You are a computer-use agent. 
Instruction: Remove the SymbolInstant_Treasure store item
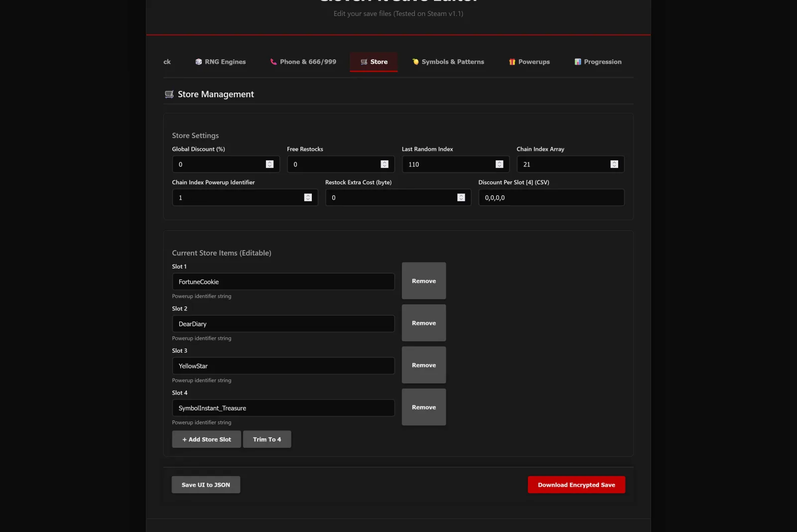pyautogui.click(x=424, y=407)
